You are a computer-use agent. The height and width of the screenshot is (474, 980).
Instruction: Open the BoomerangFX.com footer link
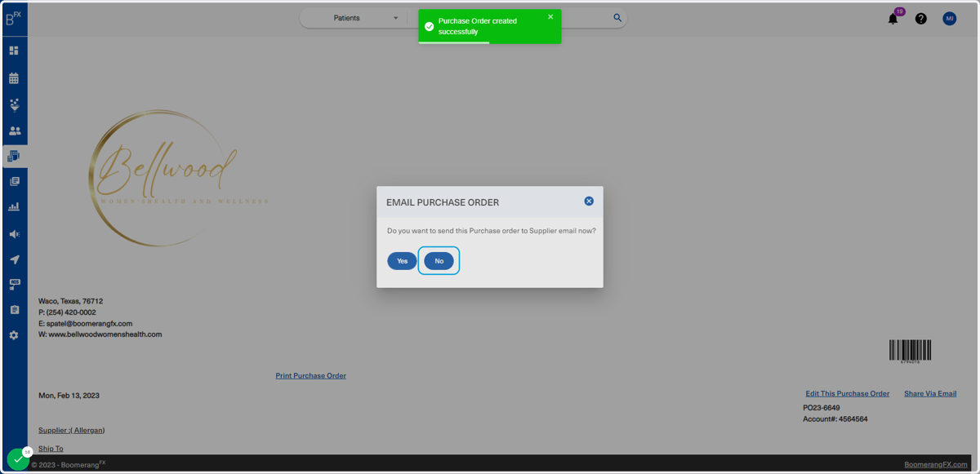(x=936, y=464)
